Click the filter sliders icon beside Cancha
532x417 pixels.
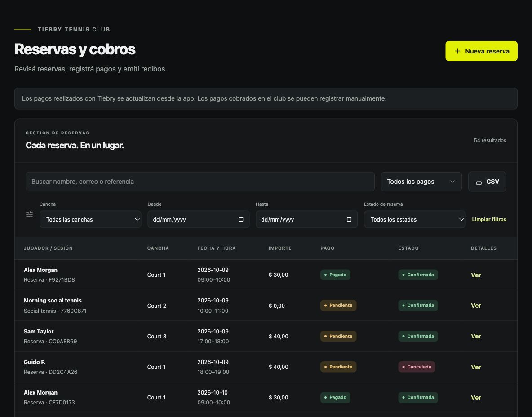30,214
